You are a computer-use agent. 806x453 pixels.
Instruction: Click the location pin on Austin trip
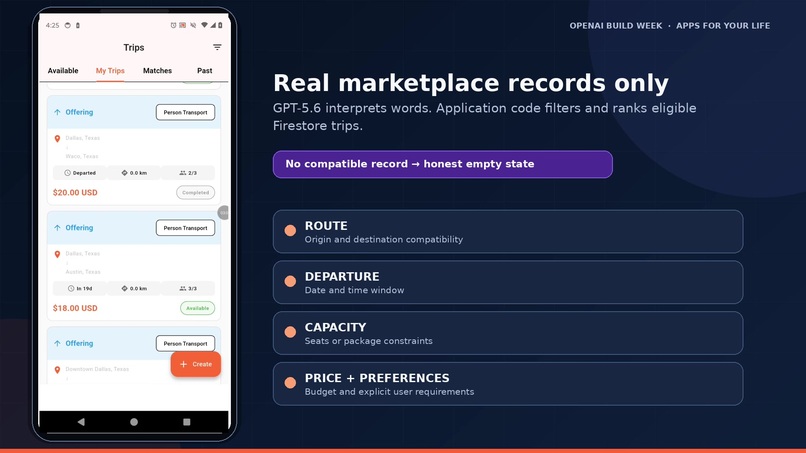pos(57,254)
